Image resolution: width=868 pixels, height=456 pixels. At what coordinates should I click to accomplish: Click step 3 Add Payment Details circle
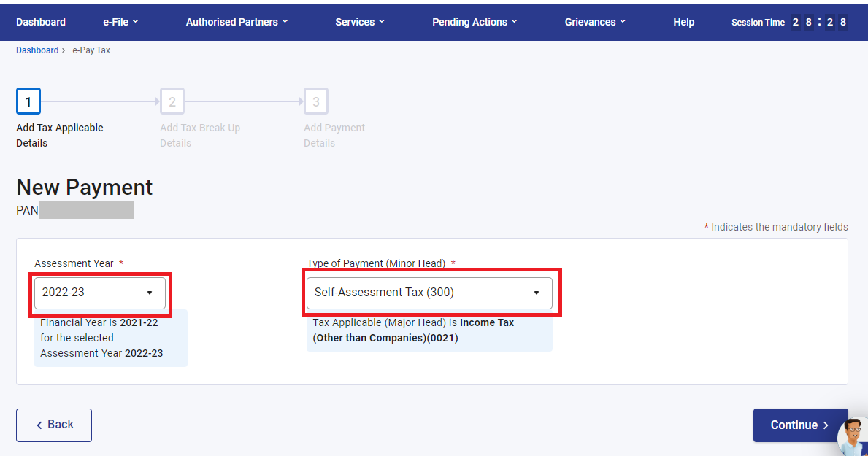click(315, 101)
